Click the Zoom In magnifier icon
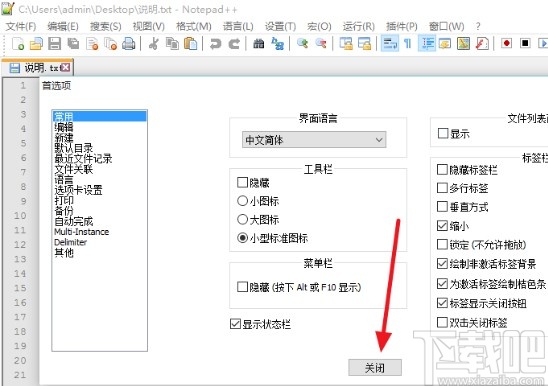 [302, 44]
